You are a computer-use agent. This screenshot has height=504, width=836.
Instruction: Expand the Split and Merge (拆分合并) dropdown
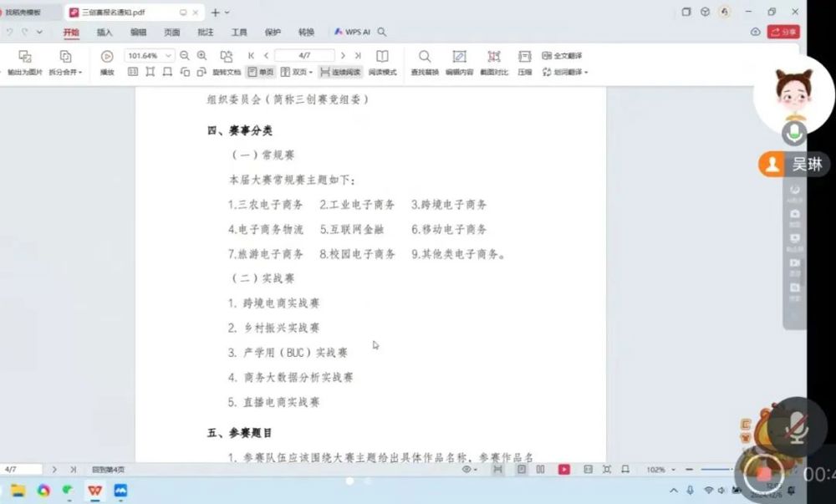pyautogui.click(x=66, y=72)
